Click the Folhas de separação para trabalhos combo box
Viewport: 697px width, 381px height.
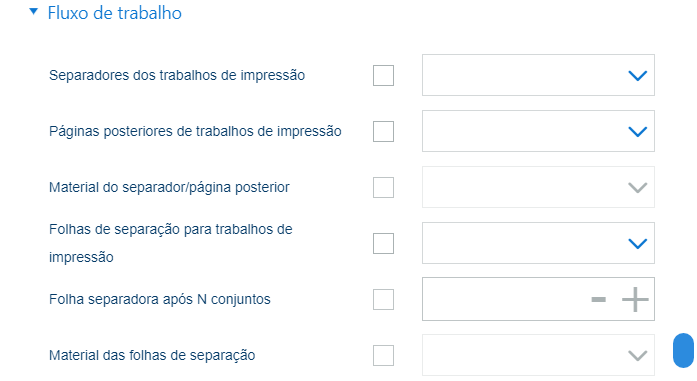[x=538, y=243]
